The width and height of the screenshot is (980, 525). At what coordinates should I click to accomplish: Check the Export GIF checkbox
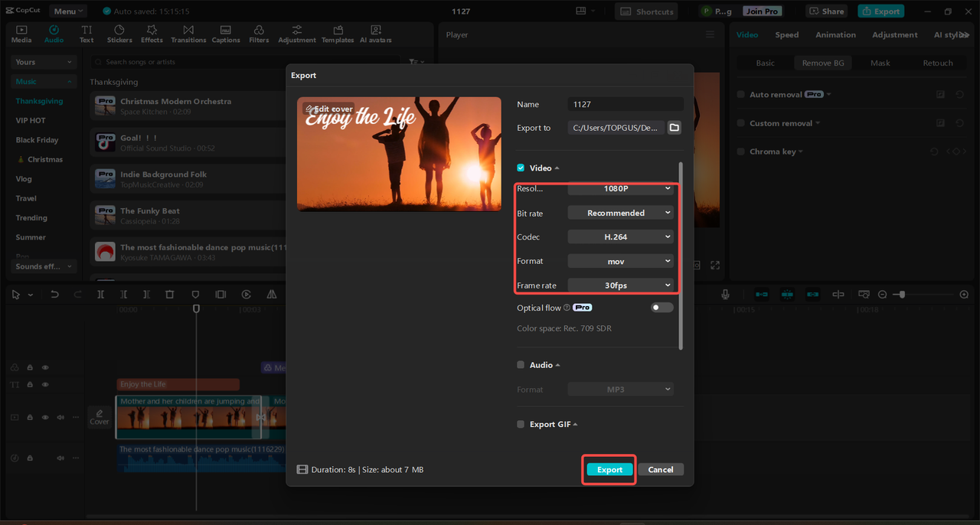click(521, 424)
